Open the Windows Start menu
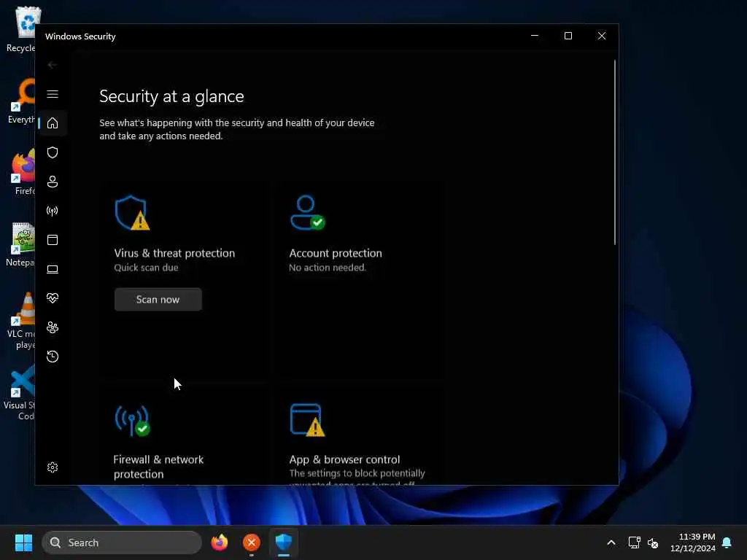Screen dimensions: 747x560 pos(23,542)
